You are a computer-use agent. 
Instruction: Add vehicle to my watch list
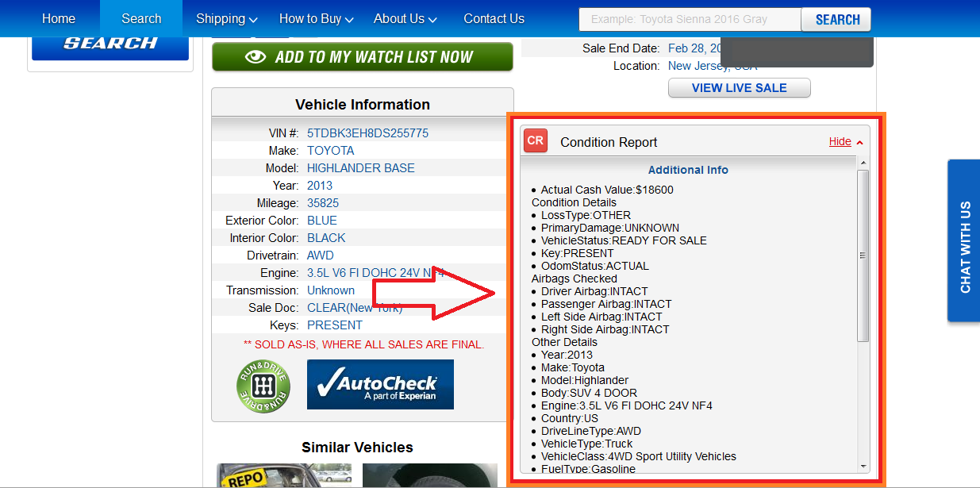363,57
